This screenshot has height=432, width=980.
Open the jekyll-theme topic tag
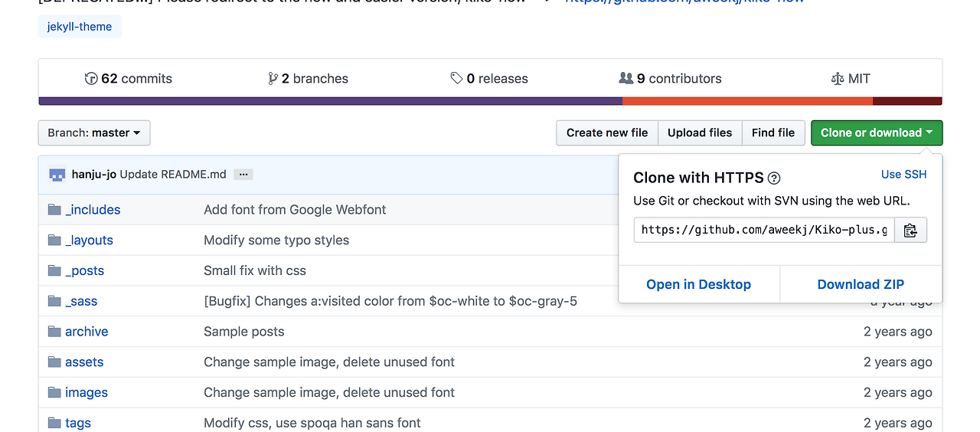[80, 27]
